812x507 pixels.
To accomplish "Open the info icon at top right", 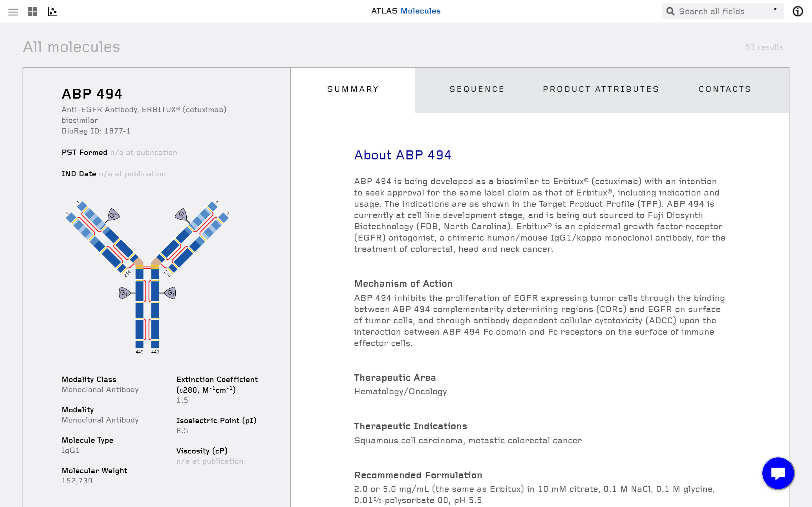I will click(x=798, y=11).
